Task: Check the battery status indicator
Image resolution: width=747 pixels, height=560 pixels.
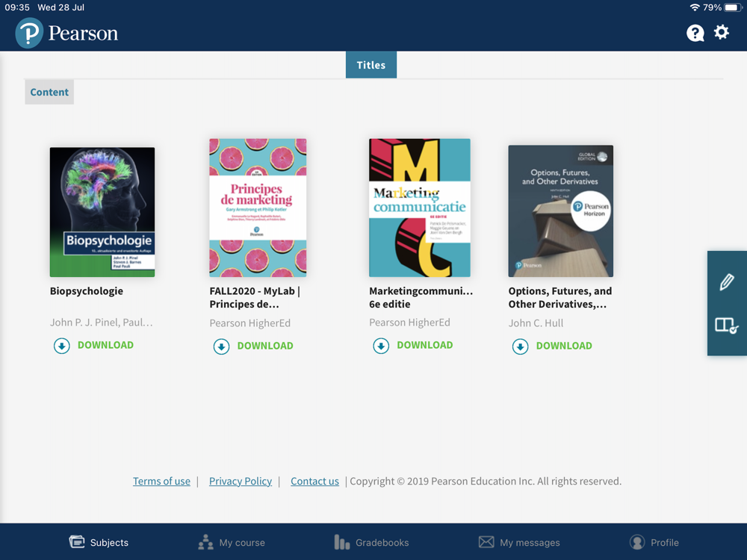Action: pyautogui.click(x=733, y=7)
